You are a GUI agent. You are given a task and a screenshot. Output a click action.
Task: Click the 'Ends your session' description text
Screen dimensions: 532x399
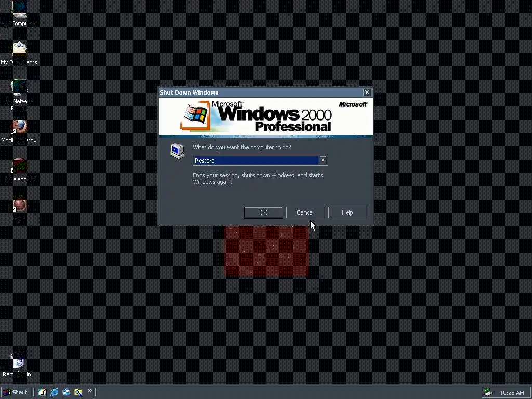click(x=258, y=179)
